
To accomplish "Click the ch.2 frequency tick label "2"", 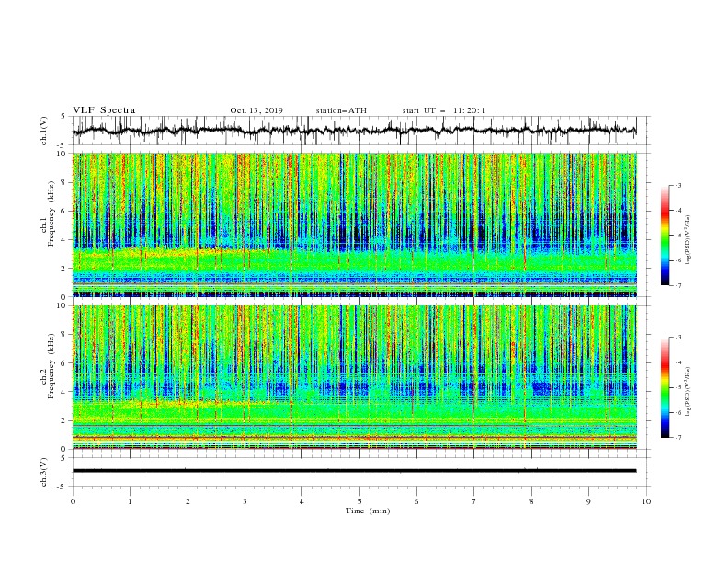I will click(x=64, y=420).
